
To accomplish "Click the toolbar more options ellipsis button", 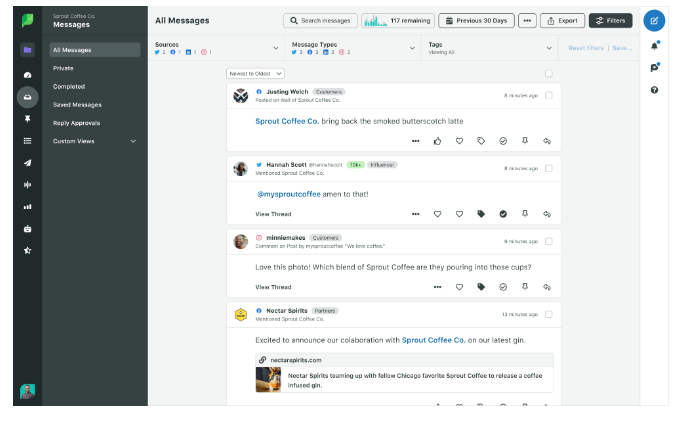I will [527, 20].
